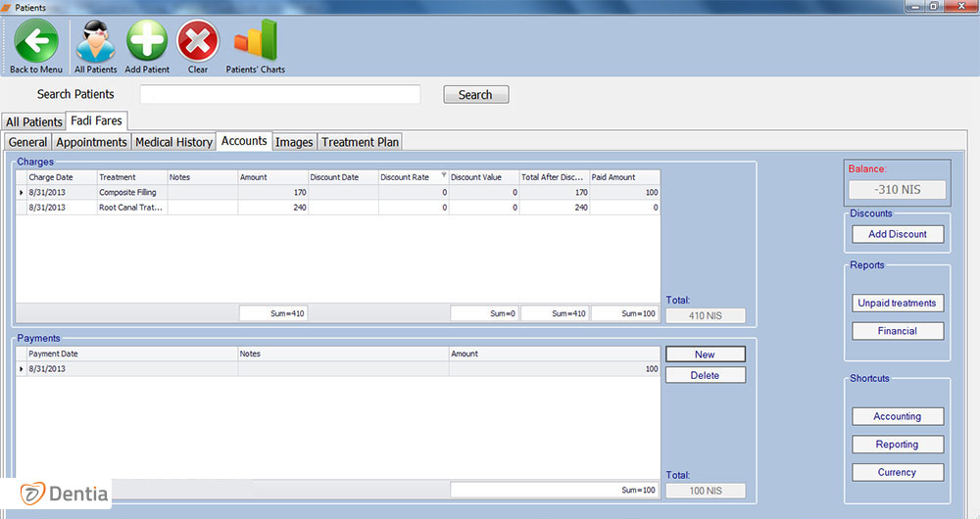Open the Currency shortcut
This screenshot has height=519, width=980.
click(897, 472)
